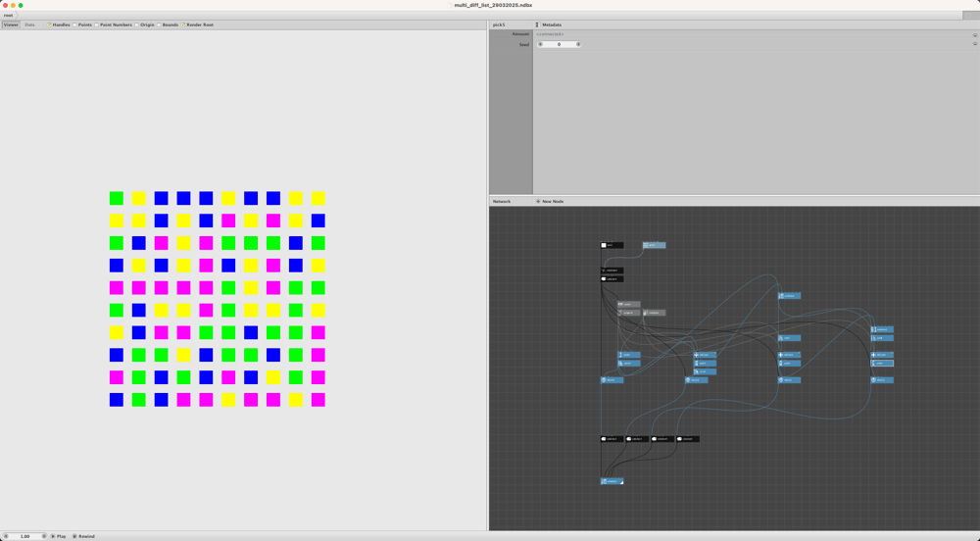Toggle the Render Root checkbox
The width and height of the screenshot is (980, 541).
point(183,25)
